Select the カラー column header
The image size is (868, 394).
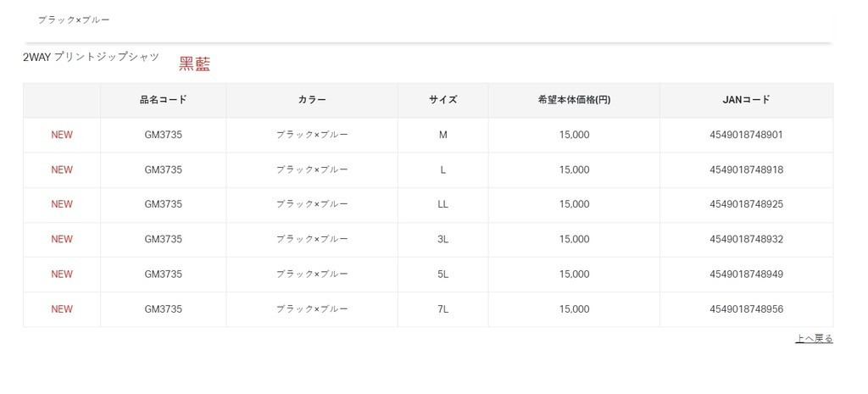(312, 100)
